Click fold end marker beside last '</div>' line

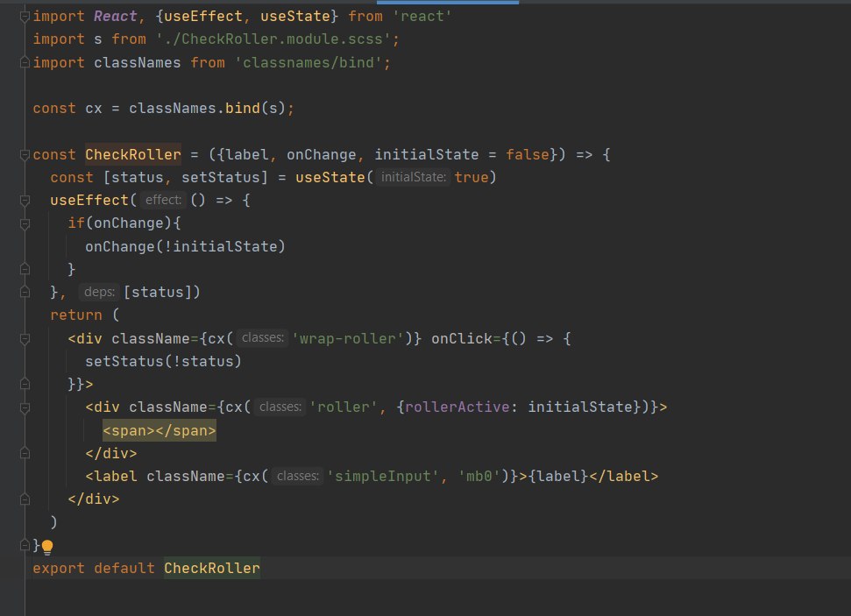(25, 499)
